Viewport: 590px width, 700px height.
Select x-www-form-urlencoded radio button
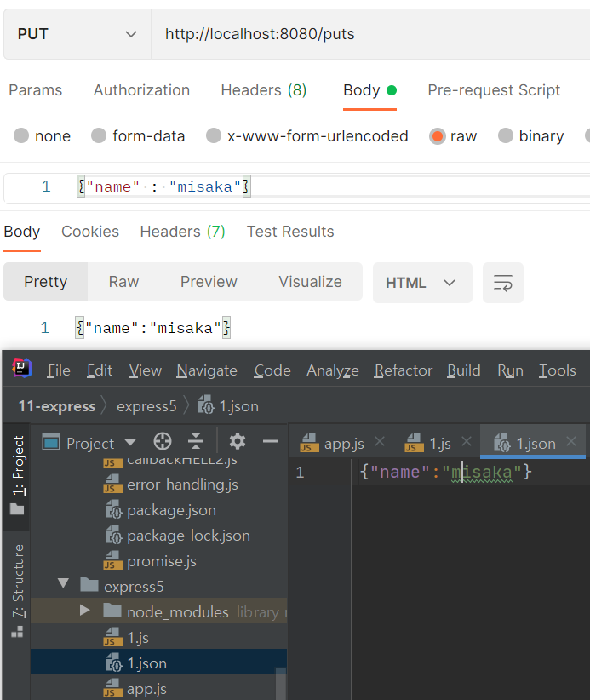[x=214, y=135]
